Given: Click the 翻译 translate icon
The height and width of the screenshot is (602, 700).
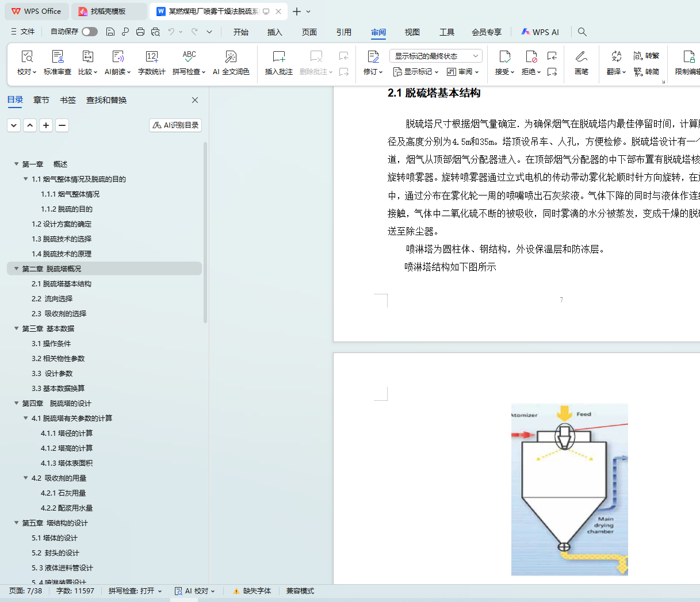Looking at the screenshot, I should [616, 56].
